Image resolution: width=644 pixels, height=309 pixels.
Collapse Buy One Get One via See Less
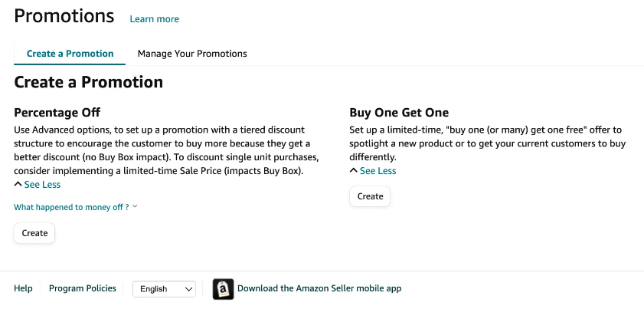click(378, 170)
